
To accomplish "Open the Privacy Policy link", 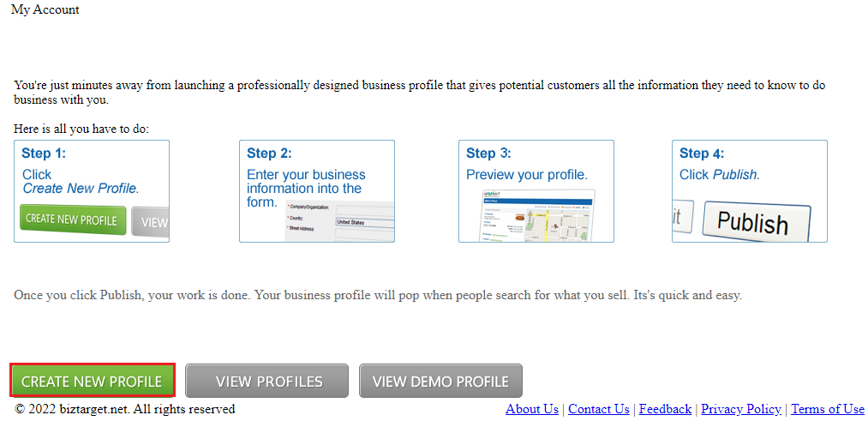I will pos(741,409).
